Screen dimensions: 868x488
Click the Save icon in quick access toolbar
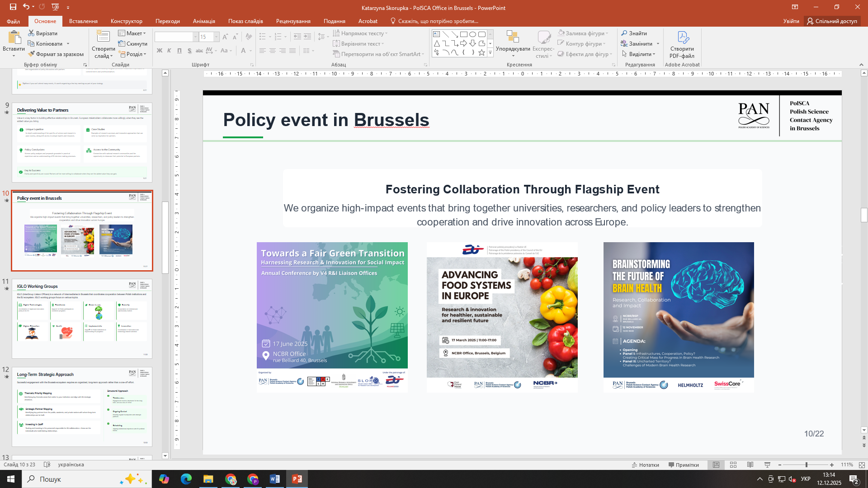click(13, 7)
